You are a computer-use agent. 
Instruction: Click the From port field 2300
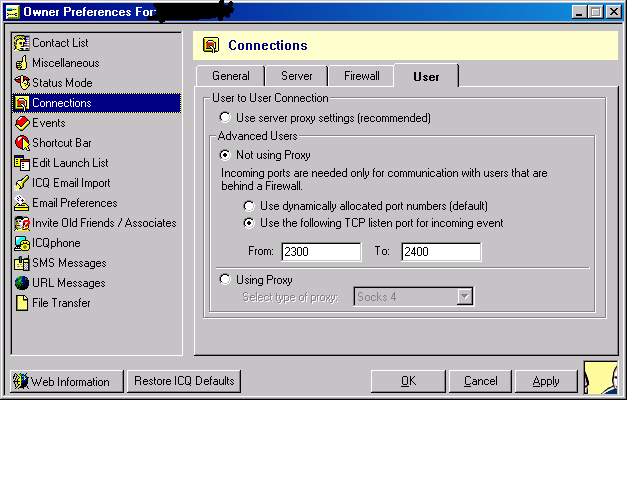321,251
